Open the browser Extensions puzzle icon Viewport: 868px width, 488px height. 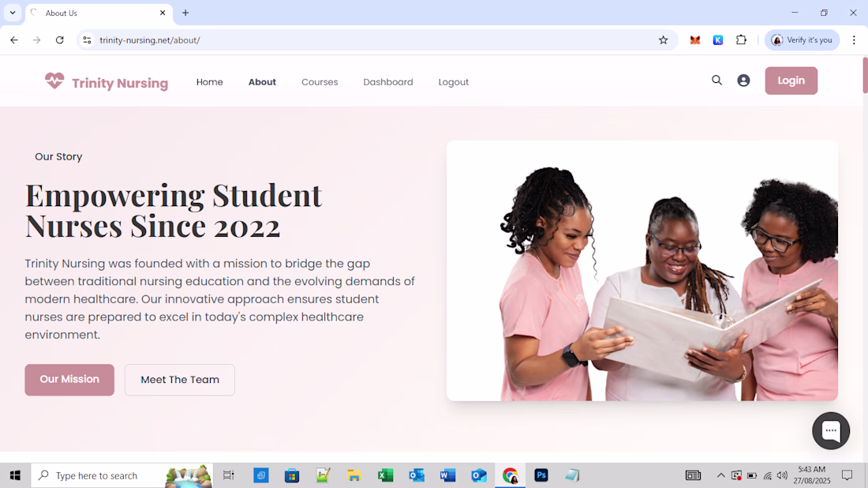pyautogui.click(x=741, y=40)
